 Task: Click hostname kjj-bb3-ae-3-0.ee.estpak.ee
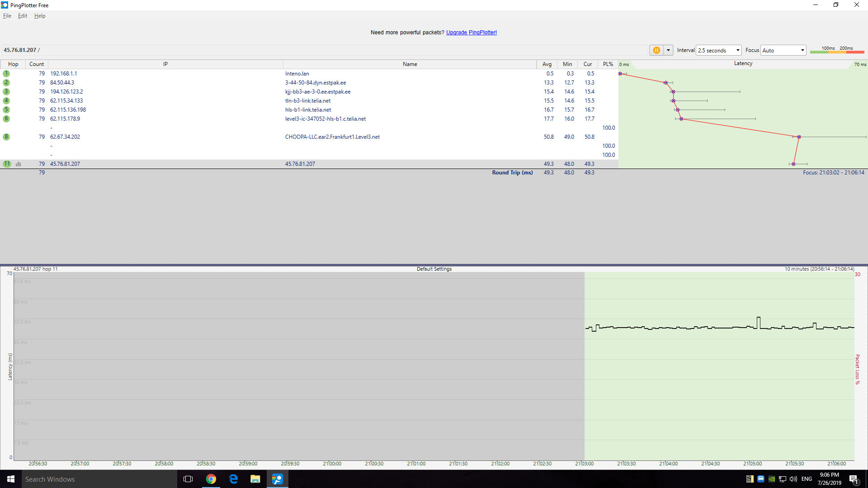pyautogui.click(x=318, y=92)
